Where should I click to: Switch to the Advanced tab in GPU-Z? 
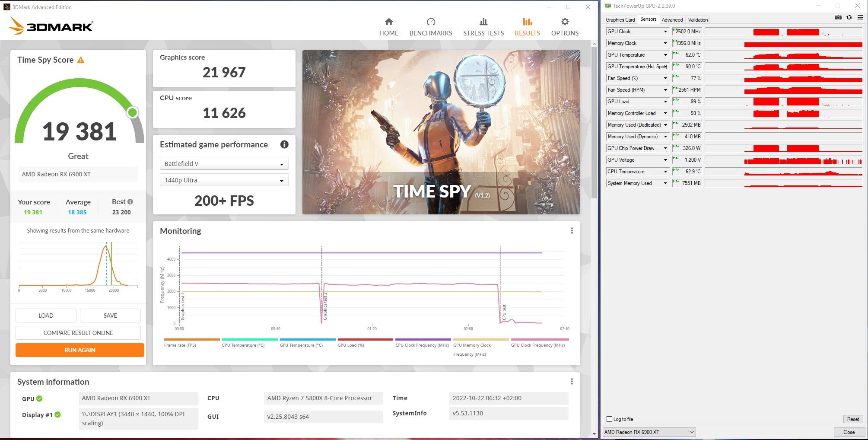pos(672,19)
